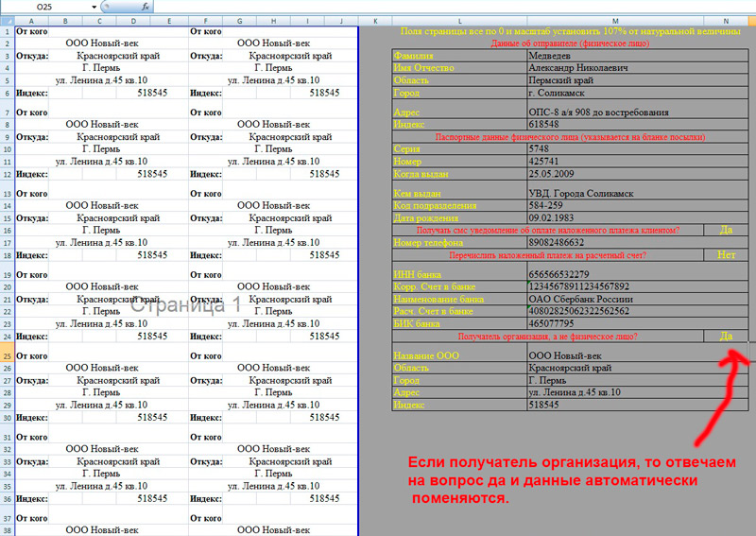756x536 pixels.
Task: Click the Select All corner button
Action: pos(7,20)
